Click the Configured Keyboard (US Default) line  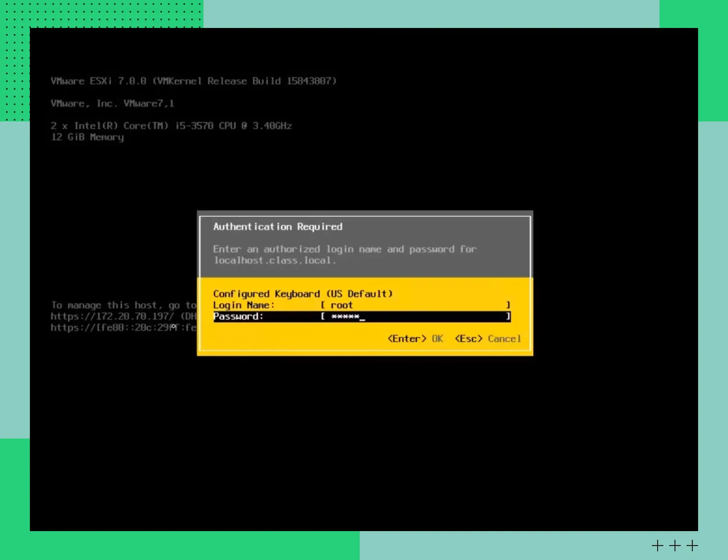click(x=303, y=294)
